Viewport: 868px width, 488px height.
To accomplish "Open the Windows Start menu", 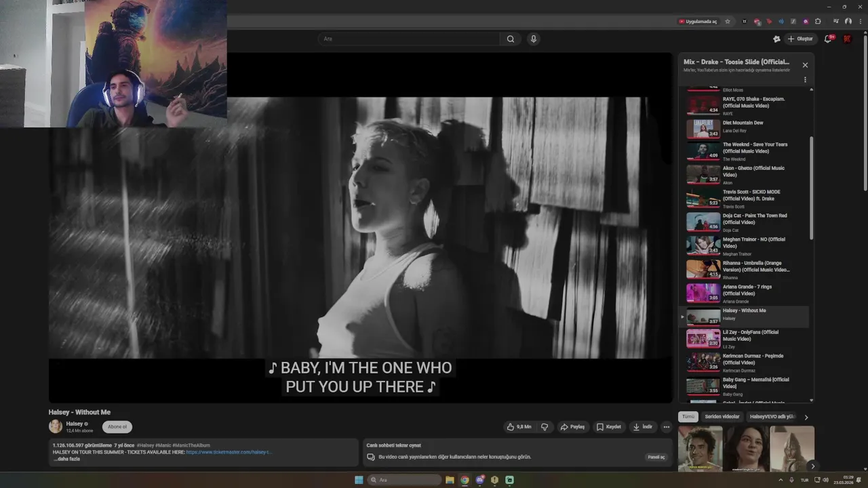I will click(x=359, y=480).
